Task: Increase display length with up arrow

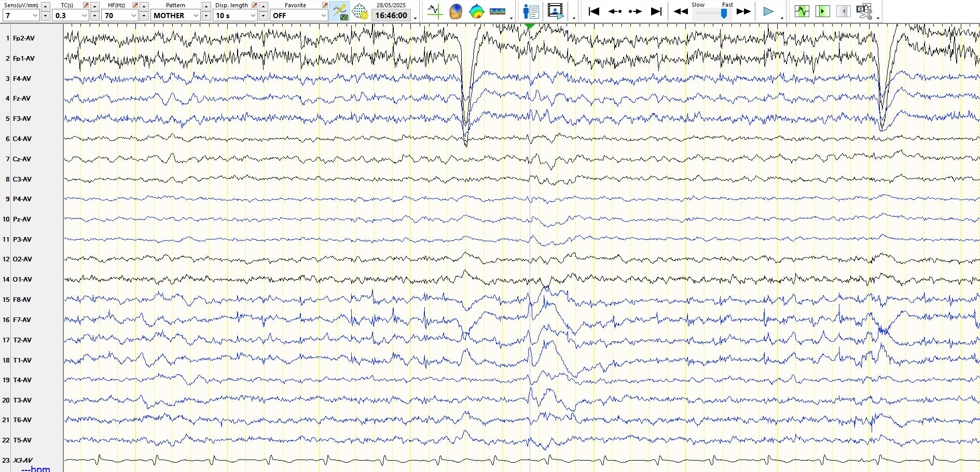Action: [264, 6]
